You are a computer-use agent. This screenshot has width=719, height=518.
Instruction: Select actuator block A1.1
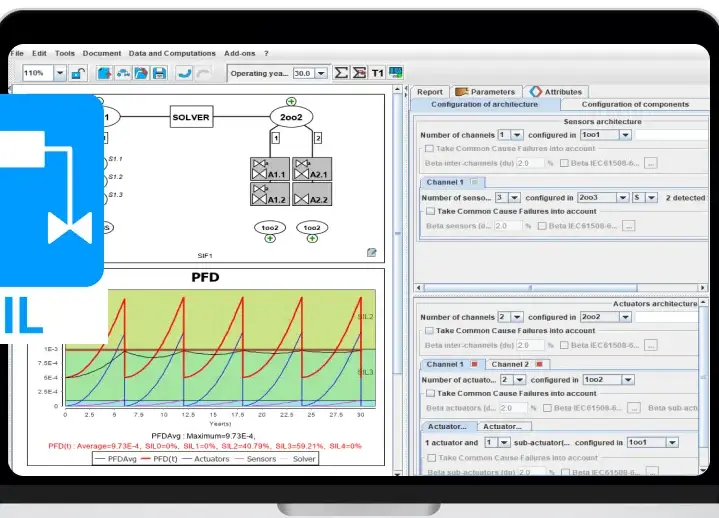coord(270,169)
